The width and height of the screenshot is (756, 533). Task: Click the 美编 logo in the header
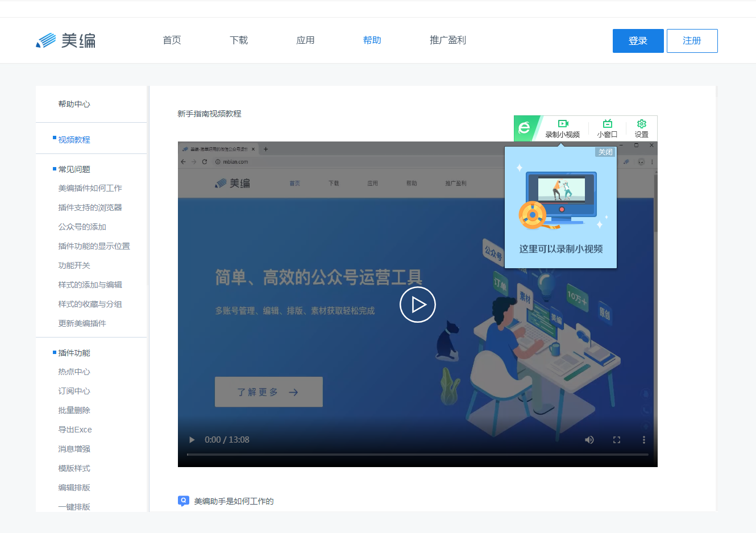[x=65, y=40]
